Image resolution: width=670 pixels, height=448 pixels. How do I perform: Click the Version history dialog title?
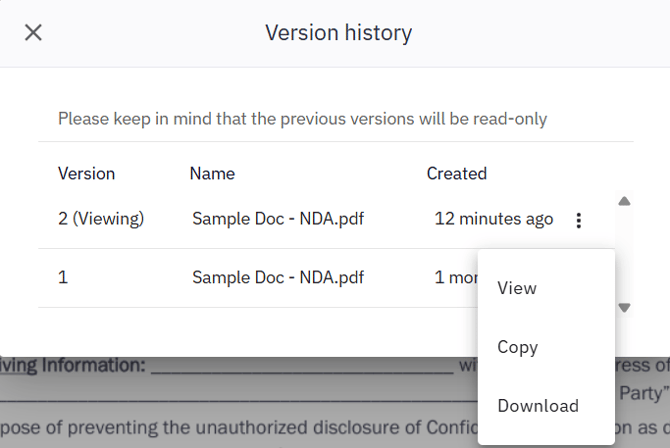pyautogui.click(x=338, y=33)
